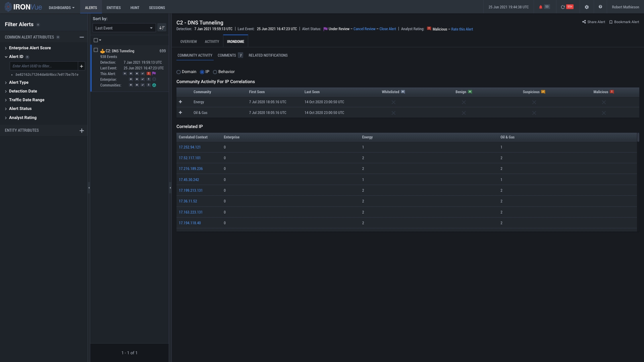Open the Related Notifications tab
Screen dimensions: 644x362
[x=268, y=55]
